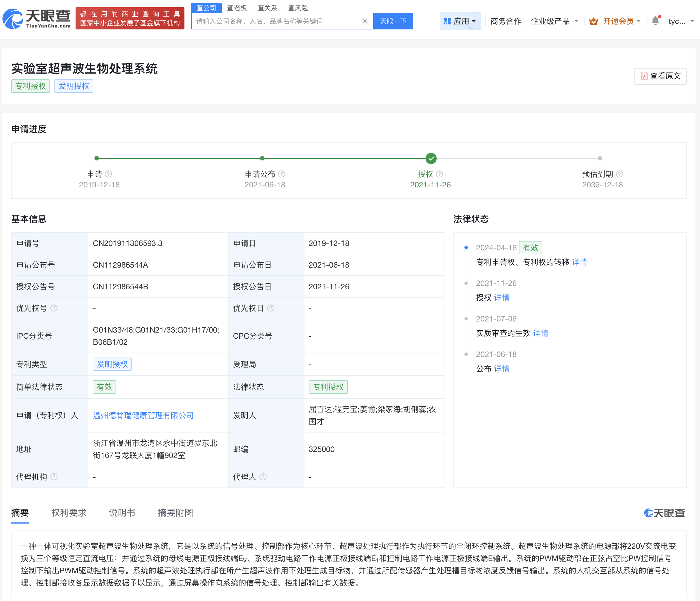This screenshot has height=601, width=700.
Task: Click the TianYanCha logo to go home
Action: (x=36, y=19)
